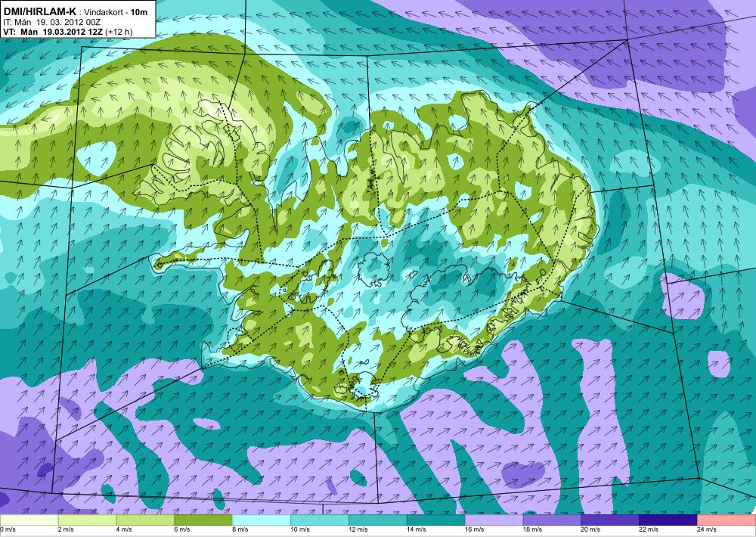This screenshot has width=756, height=537.
Task: Click the dark teal 14–16 m/s legend swatch
Action: [x=436, y=520]
